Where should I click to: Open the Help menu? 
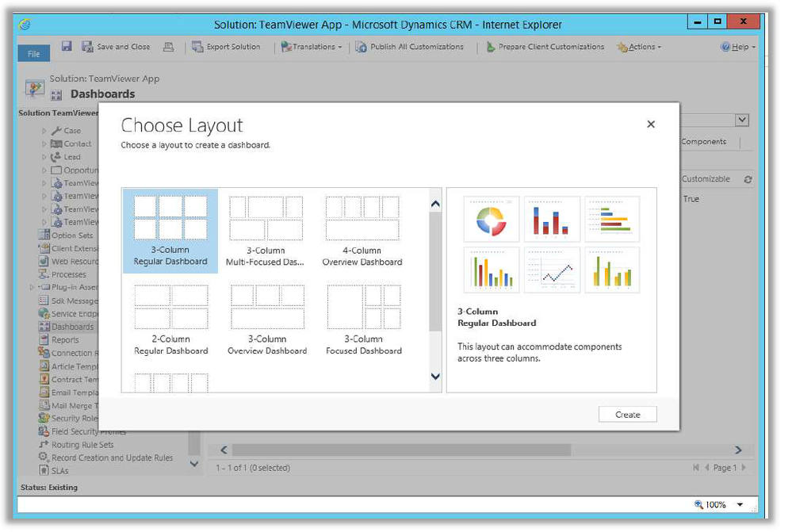737,47
